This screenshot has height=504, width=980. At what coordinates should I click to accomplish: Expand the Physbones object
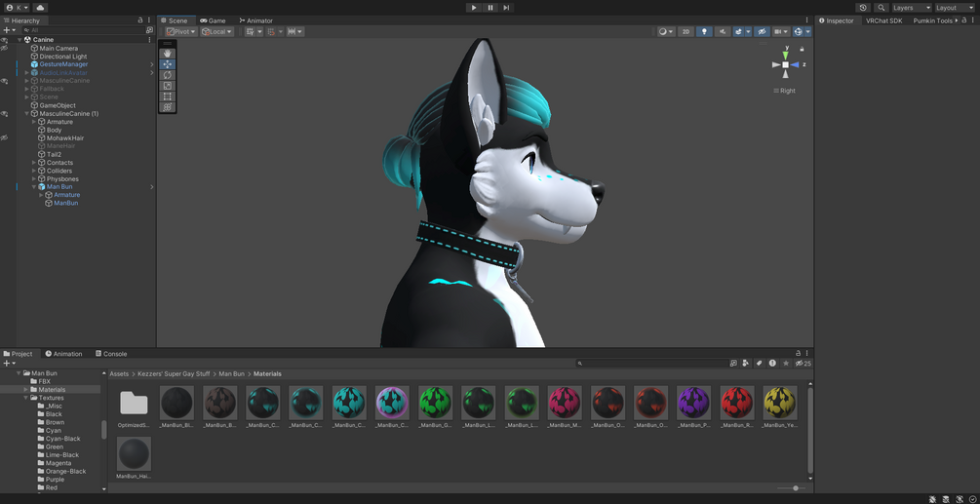pos(34,178)
